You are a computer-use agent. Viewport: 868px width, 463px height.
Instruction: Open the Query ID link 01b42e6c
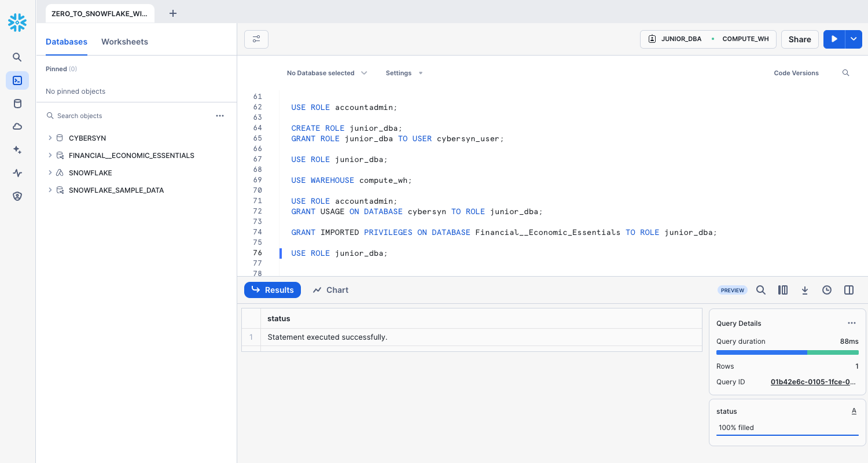[x=812, y=381]
